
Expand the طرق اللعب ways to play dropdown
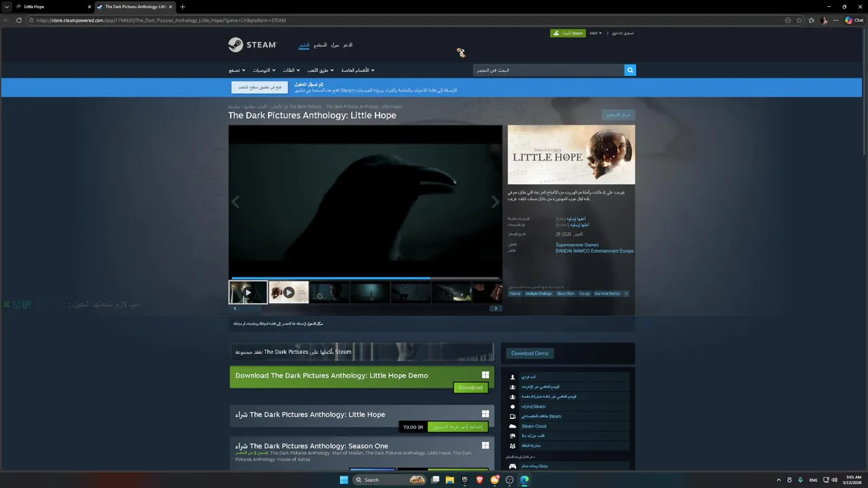321,70
